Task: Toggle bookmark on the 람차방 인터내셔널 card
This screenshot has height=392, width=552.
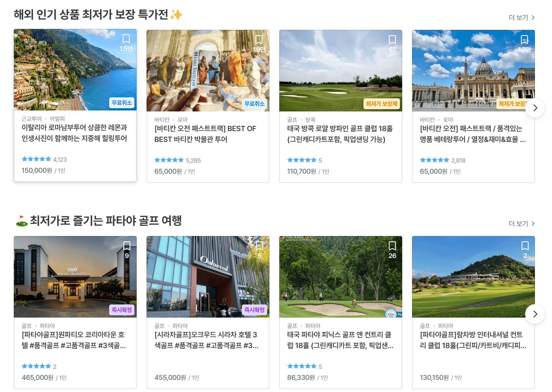Action: [x=525, y=246]
